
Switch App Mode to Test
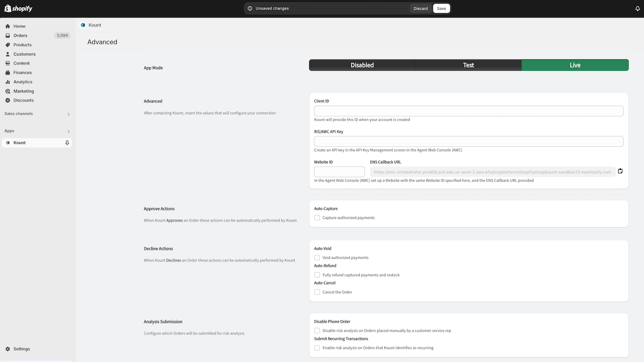(x=468, y=65)
